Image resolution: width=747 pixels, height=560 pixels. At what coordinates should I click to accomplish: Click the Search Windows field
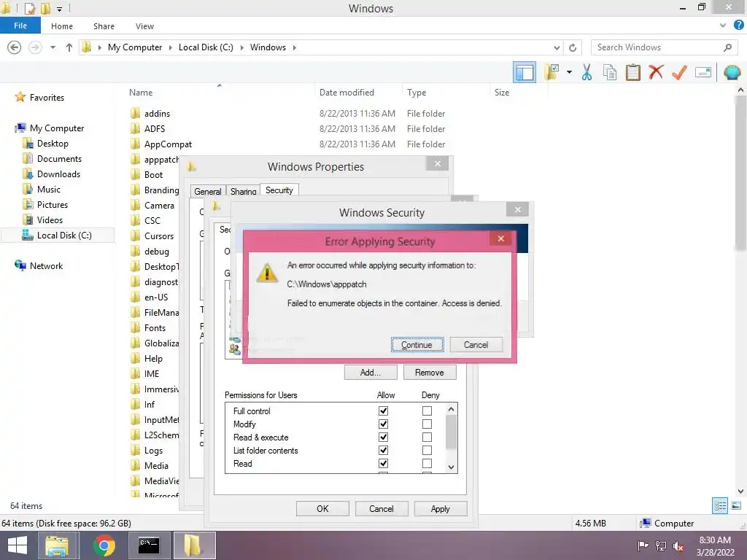tap(664, 47)
